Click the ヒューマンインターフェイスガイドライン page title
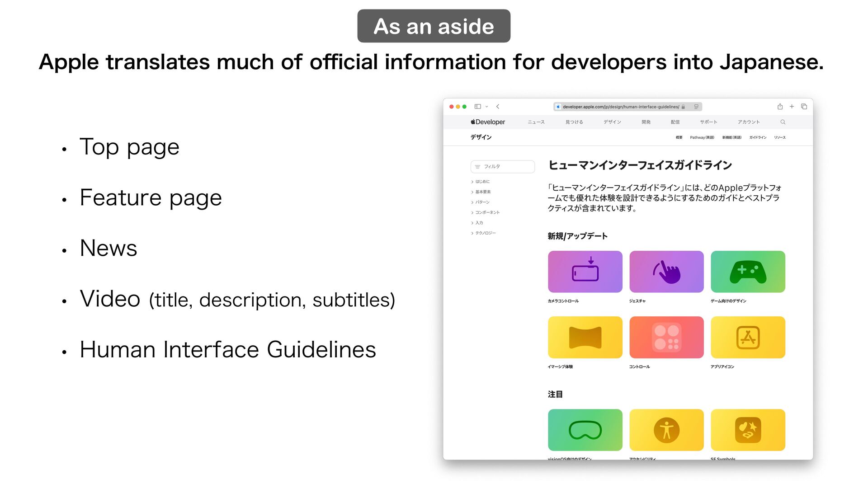Image resolution: width=868 pixels, height=488 pixels. [640, 165]
